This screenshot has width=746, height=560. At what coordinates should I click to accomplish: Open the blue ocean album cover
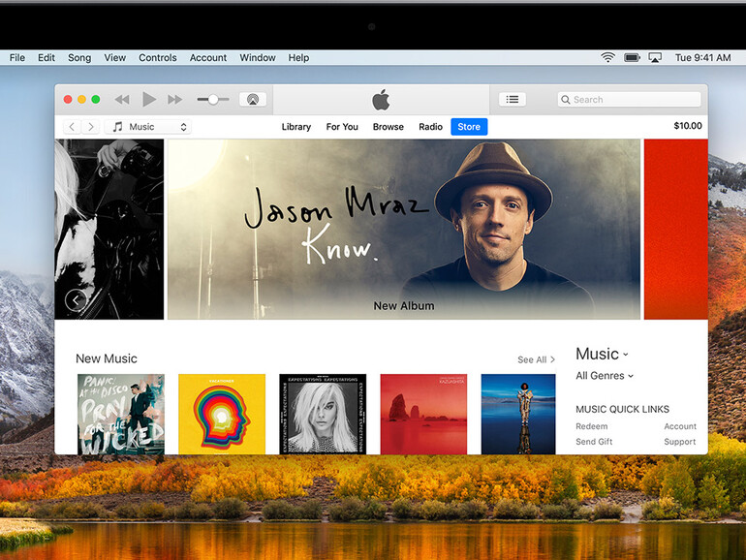(x=518, y=414)
